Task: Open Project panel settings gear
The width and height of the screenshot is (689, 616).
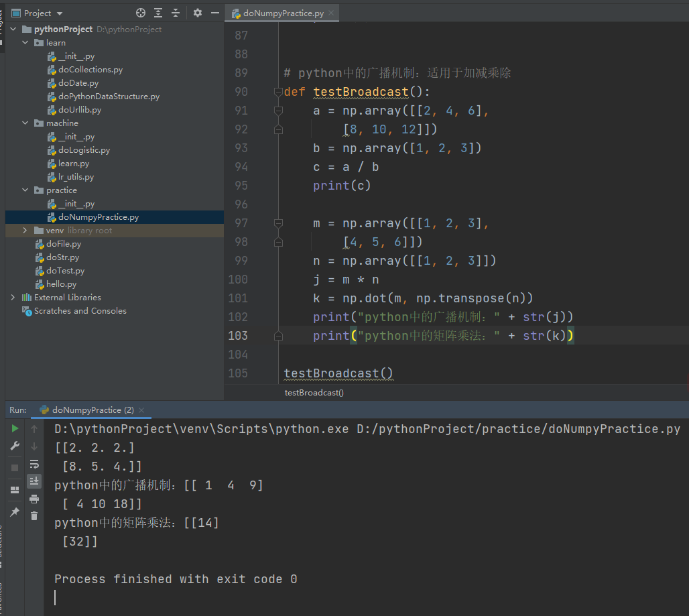Action: 198,12
